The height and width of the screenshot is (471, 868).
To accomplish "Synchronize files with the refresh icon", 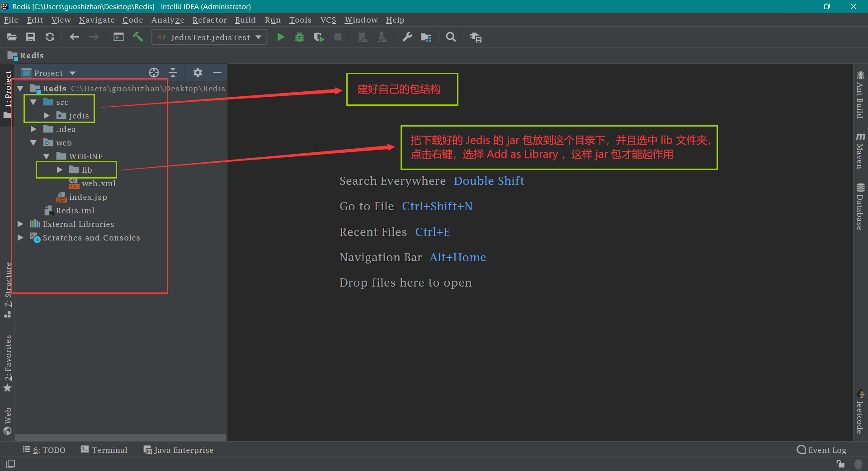I will pyautogui.click(x=50, y=37).
